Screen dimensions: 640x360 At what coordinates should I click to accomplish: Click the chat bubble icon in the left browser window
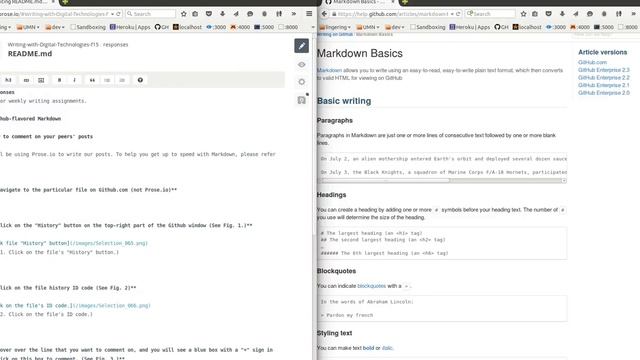(x=250, y=14)
